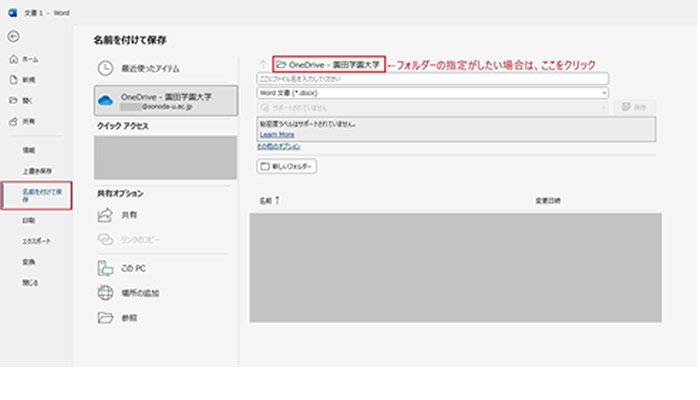Image resolution: width=700 pixels, height=400 pixels.
Task: Click the OneDrive - 園田学園大学 folder path
Action: pos(329,63)
